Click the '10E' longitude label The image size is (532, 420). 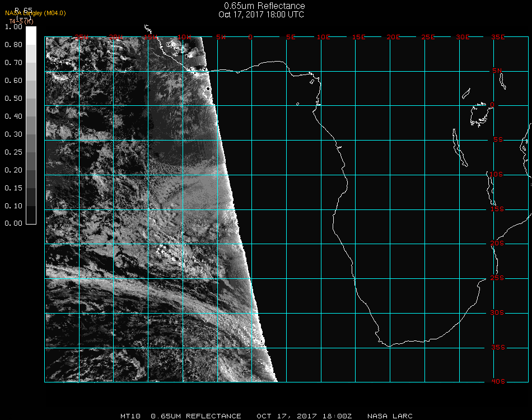pos(324,37)
